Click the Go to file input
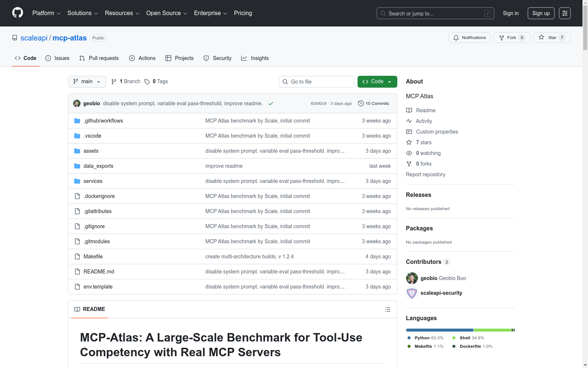This screenshot has width=588, height=368. tap(317, 82)
